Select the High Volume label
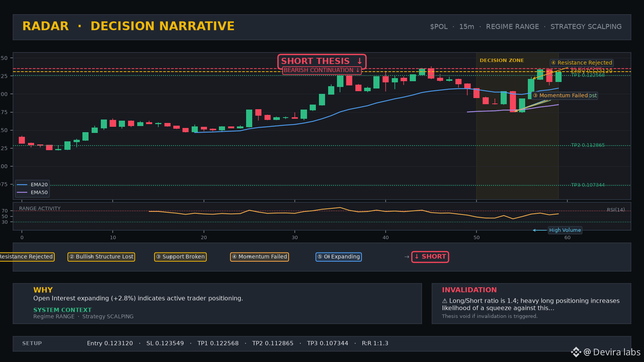Screen dimensions: 644x362 click(565, 230)
